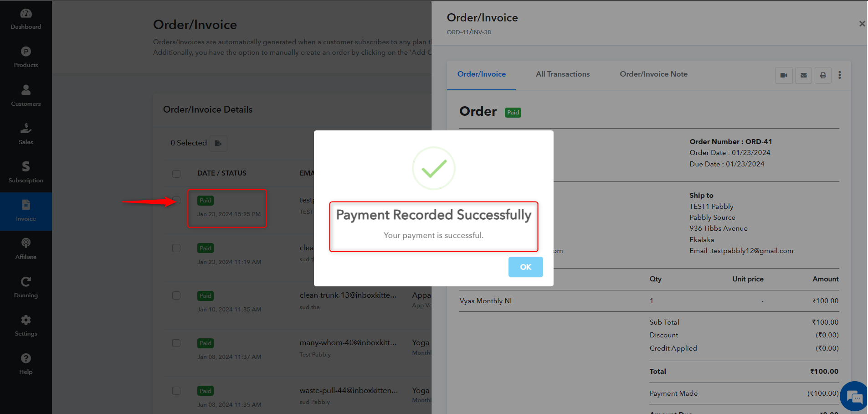Screen dimensions: 868x414
Task: Click the export icon beside 0 Selected
Action: pyautogui.click(x=218, y=143)
